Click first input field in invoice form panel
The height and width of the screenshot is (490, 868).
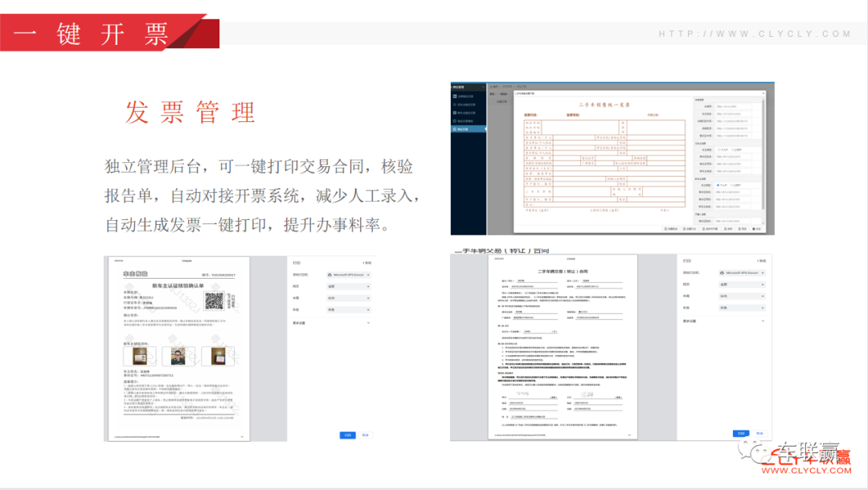coord(734,106)
